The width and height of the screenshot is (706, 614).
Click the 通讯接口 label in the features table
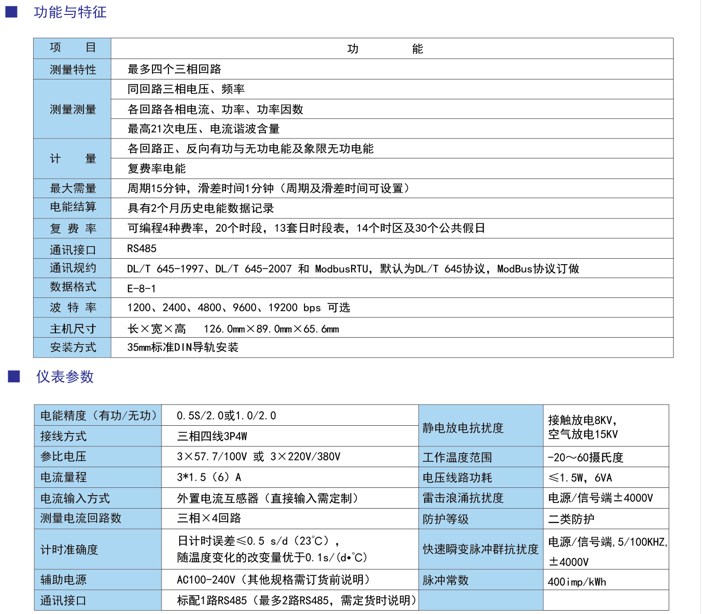pos(72,250)
